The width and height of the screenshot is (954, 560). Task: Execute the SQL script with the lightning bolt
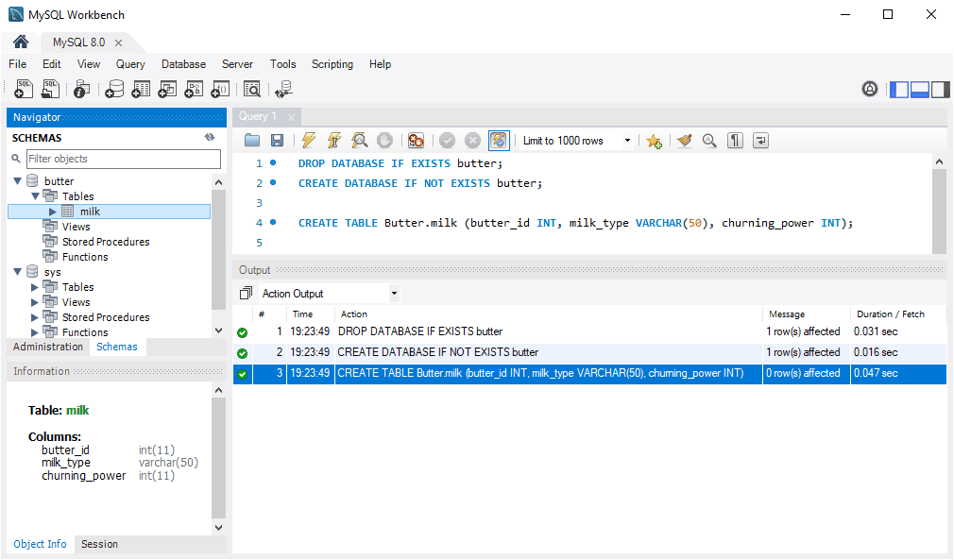(308, 140)
